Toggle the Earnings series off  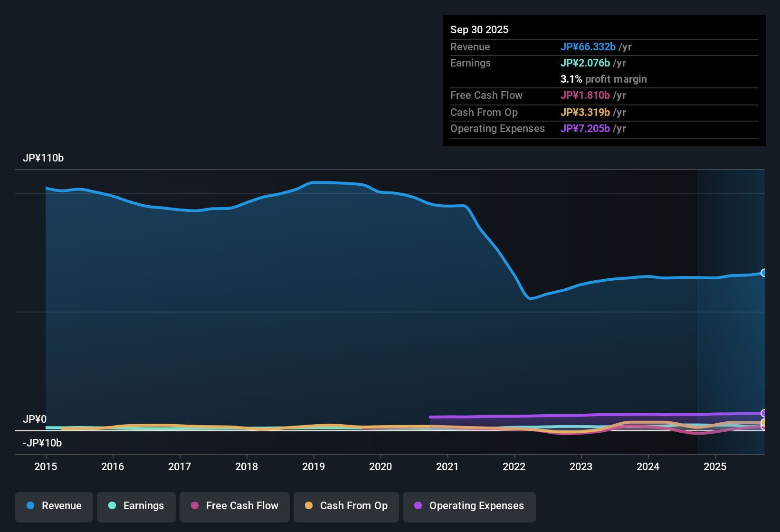point(136,506)
